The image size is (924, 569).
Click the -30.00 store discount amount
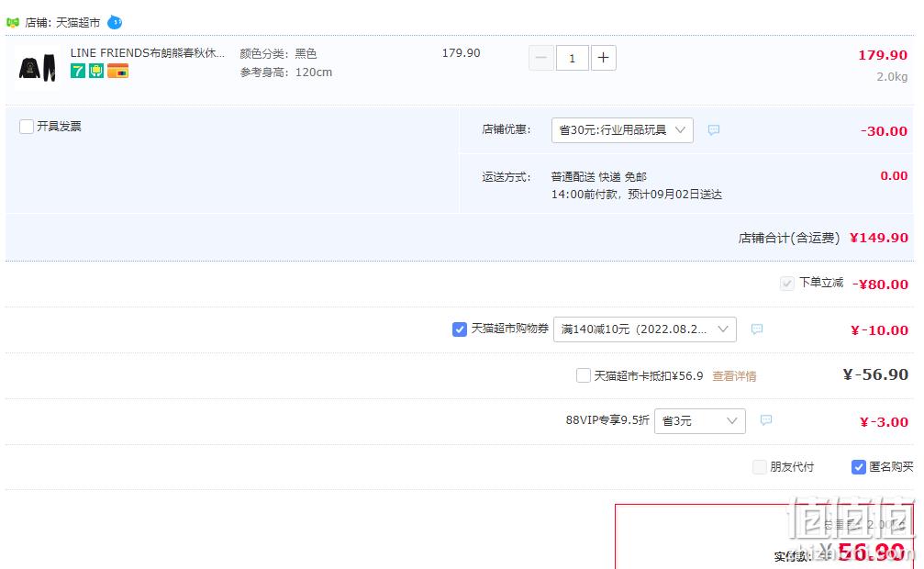click(x=884, y=131)
